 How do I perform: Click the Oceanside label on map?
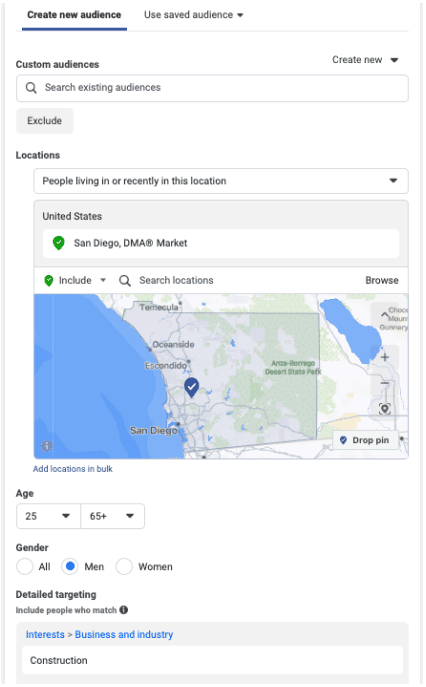coord(173,344)
